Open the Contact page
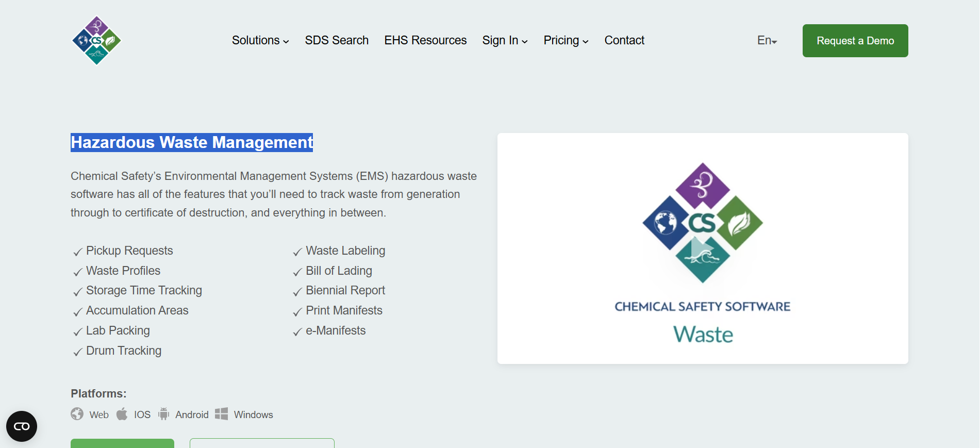Screen dimensions: 980x448 [x=624, y=40]
